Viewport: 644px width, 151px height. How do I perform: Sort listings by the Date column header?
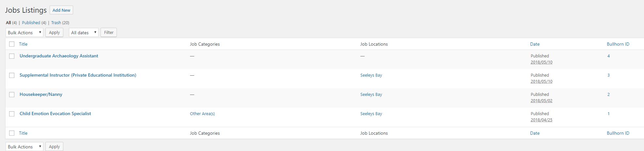tap(535, 44)
